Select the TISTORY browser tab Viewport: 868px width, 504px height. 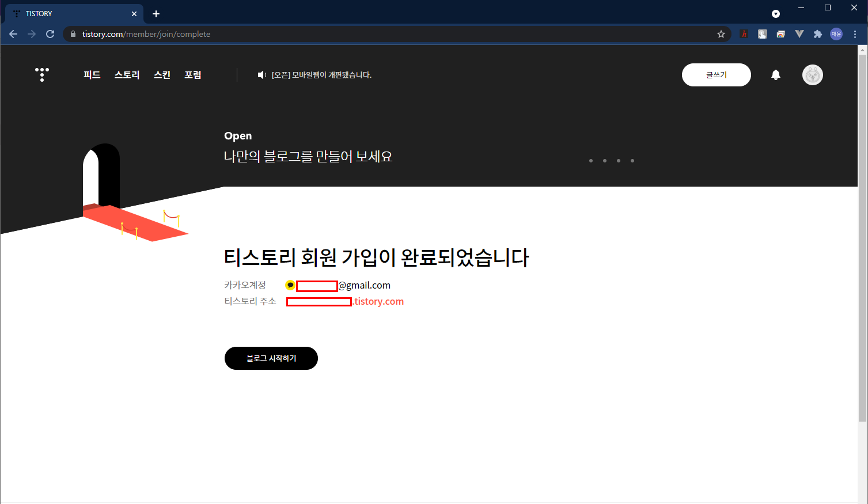75,14
